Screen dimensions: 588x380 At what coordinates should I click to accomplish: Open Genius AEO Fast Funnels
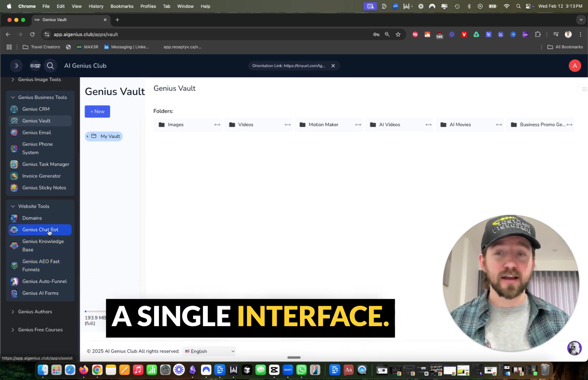point(40,266)
